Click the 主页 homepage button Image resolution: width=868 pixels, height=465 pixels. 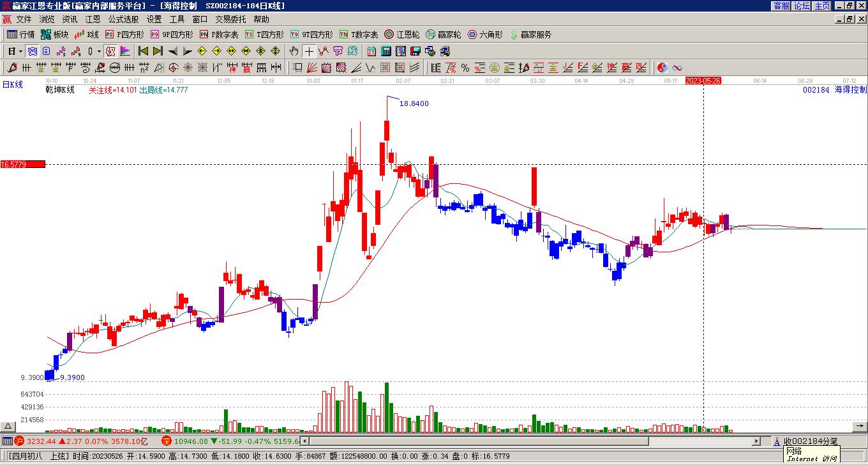point(823,6)
